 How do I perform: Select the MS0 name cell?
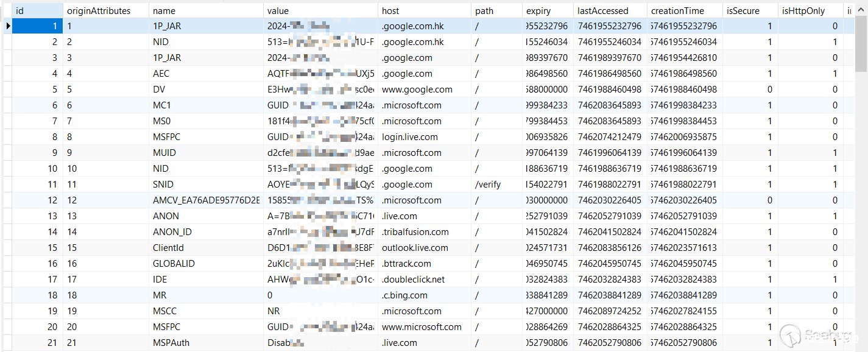(206, 121)
